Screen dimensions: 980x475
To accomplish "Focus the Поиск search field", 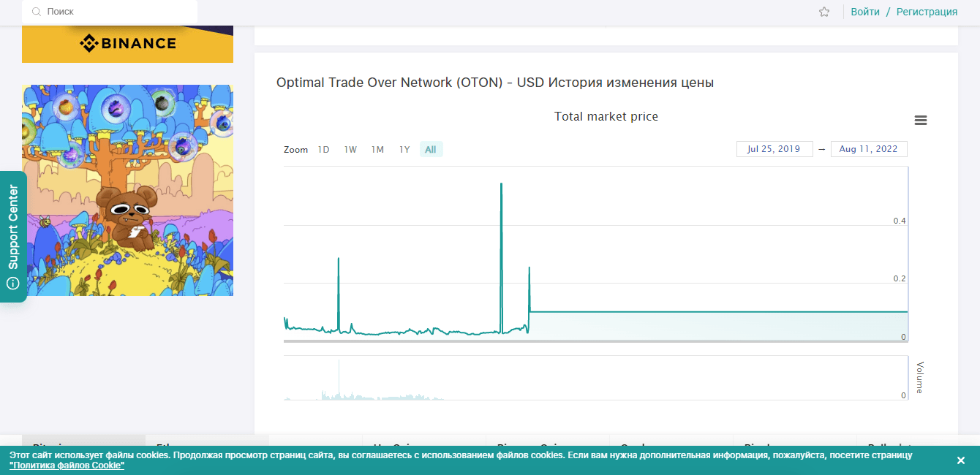I will click(117, 12).
